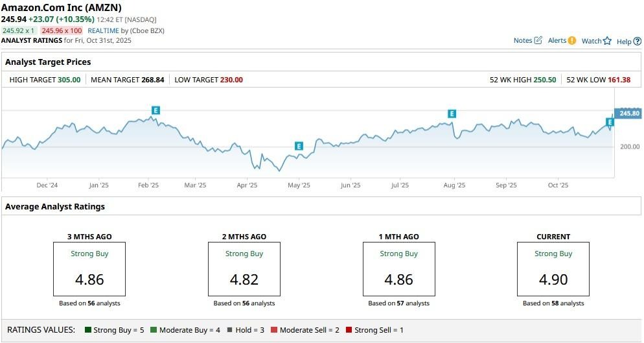Click the August earnings E marker
This screenshot has width=644, height=343.
pyautogui.click(x=452, y=113)
